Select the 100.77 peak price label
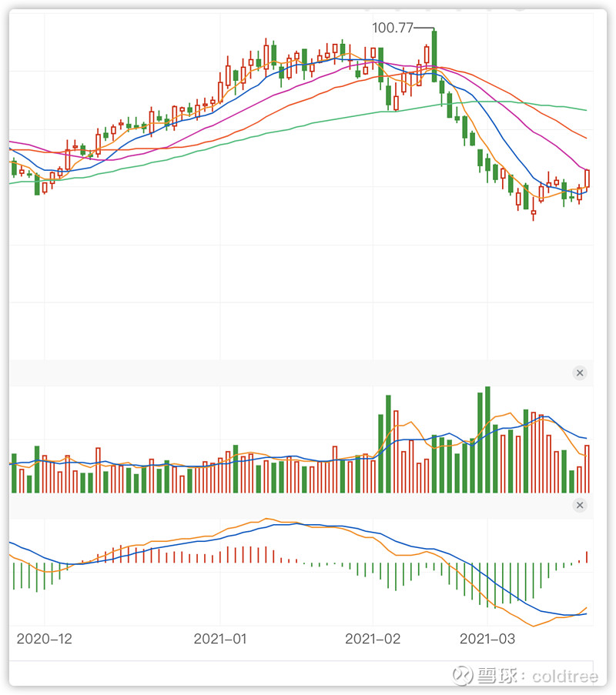Screen dimensions: 616x695 pos(393,28)
